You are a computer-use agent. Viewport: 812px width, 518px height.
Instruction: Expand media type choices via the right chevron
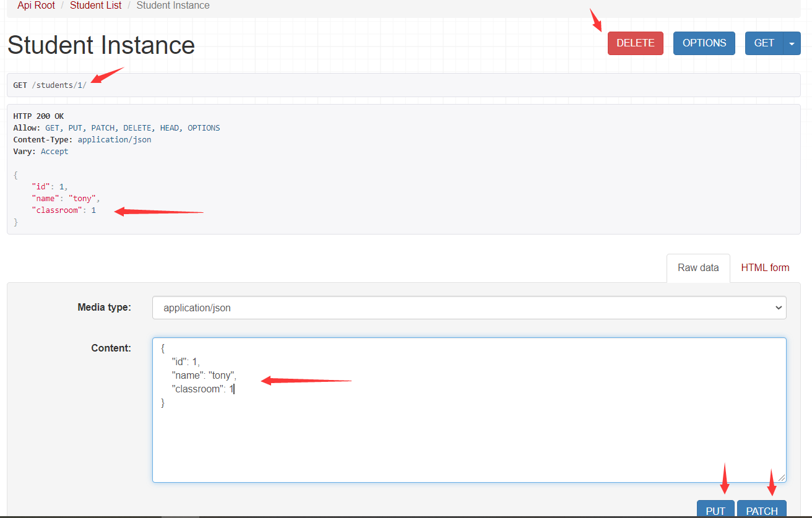(x=779, y=307)
